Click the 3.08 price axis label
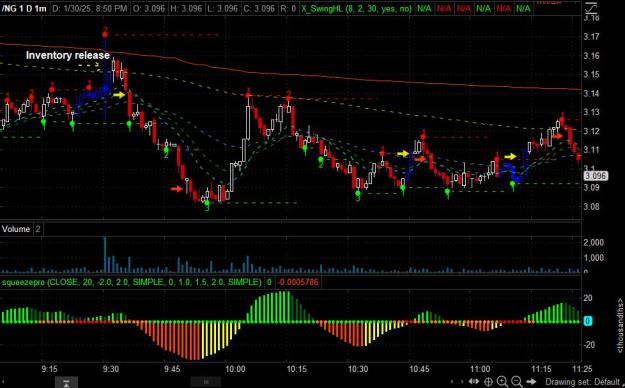Viewport: 625px width, 388px height. (591, 207)
